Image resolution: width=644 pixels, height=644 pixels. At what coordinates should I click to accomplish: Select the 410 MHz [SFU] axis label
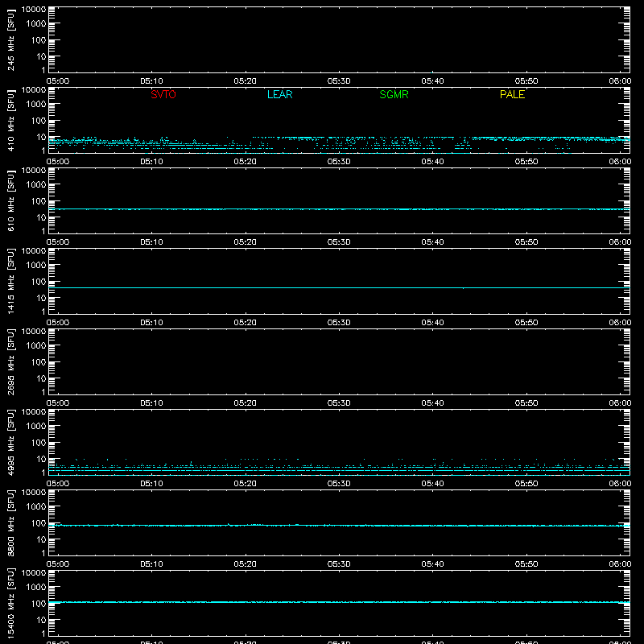[10, 120]
